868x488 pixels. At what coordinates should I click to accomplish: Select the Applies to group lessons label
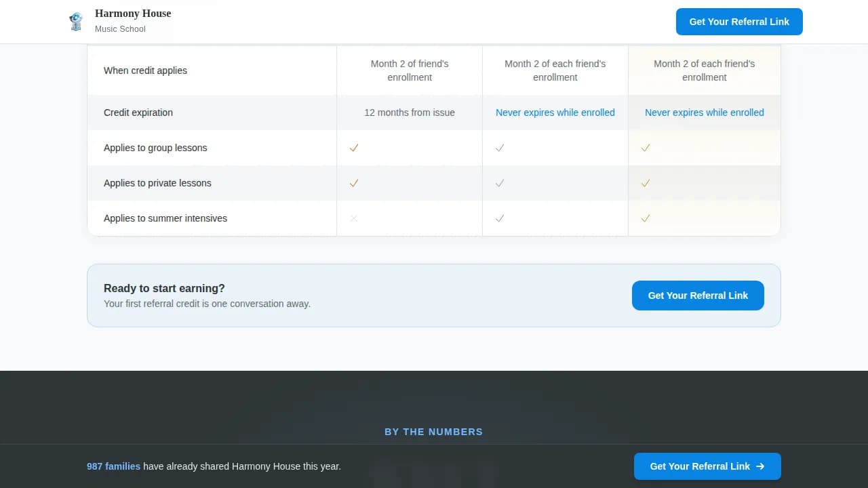(x=155, y=148)
